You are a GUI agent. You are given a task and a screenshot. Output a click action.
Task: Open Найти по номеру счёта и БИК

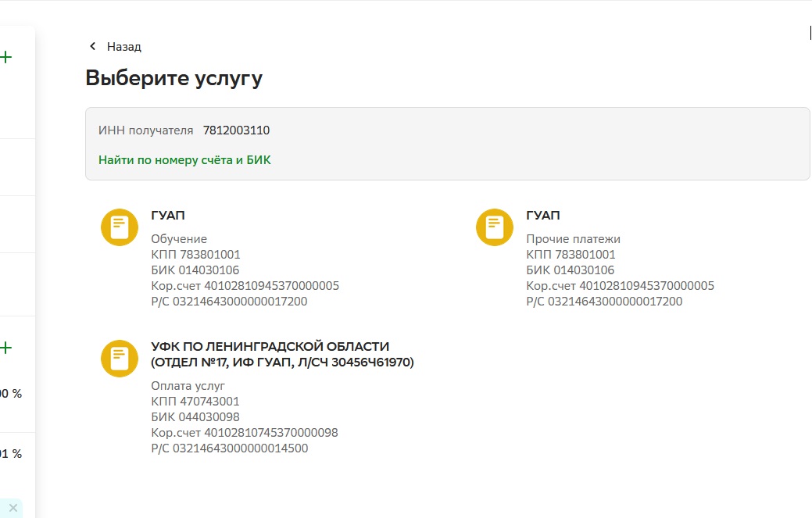pyautogui.click(x=184, y=160)
